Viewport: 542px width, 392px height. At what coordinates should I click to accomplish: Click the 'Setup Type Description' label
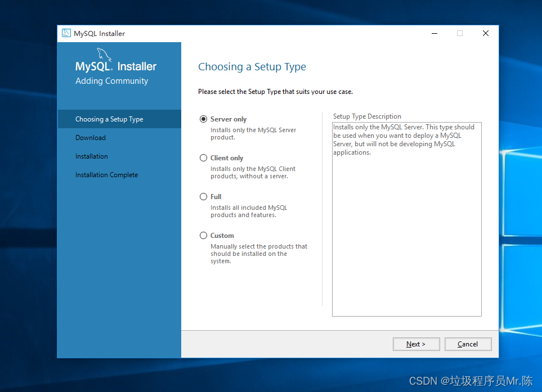(x=367, y=116)
